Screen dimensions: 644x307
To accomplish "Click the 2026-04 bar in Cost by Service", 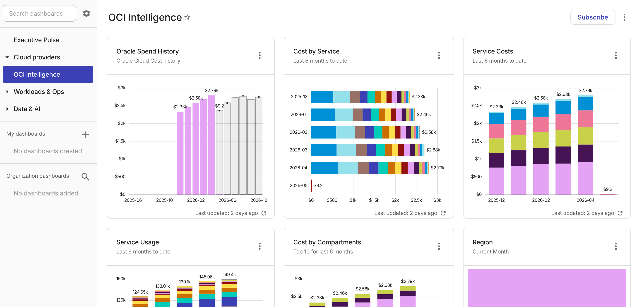I will 370,168.
